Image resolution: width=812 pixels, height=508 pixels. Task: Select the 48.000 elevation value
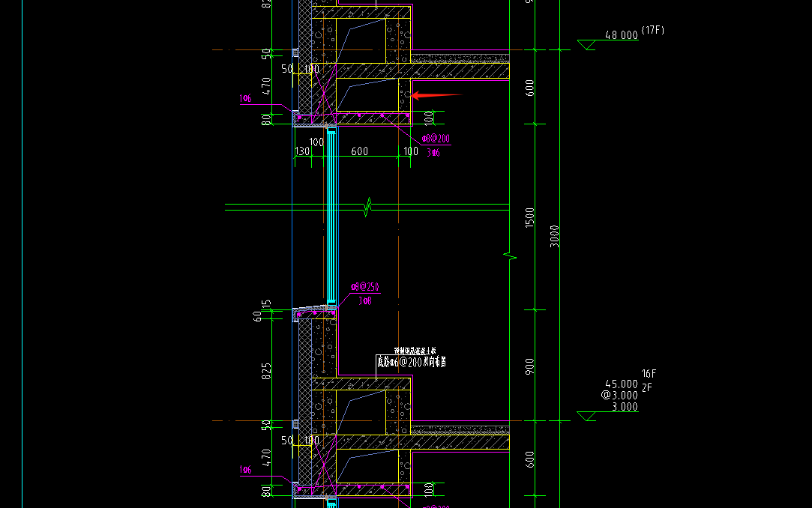(x=621, y=34)
